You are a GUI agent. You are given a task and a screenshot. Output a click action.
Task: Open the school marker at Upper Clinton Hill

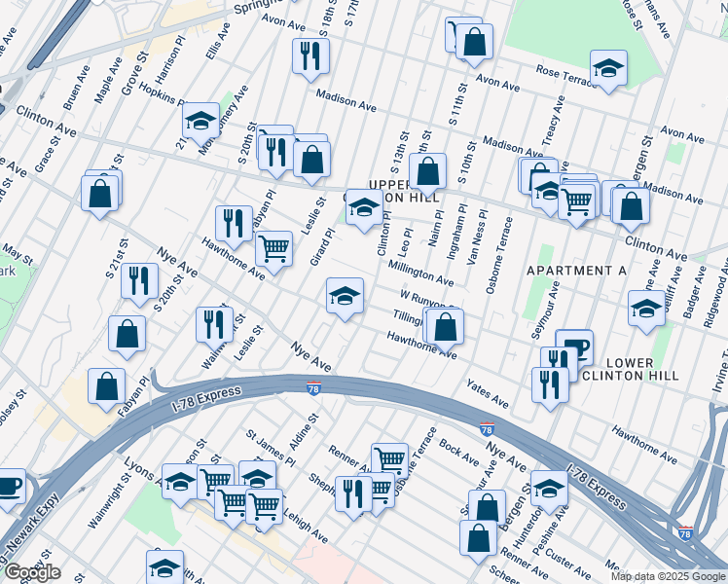(364, 210)
